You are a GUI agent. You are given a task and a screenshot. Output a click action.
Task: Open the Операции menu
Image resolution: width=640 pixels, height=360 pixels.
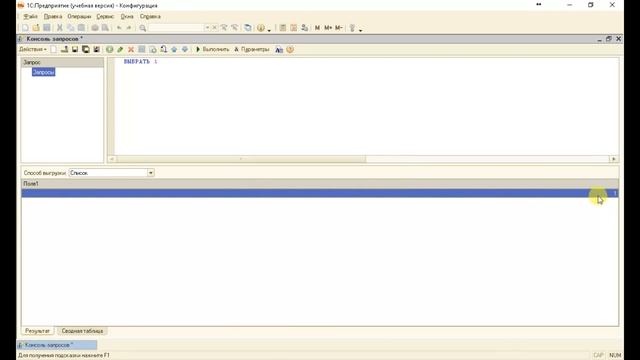pos(79,16)
